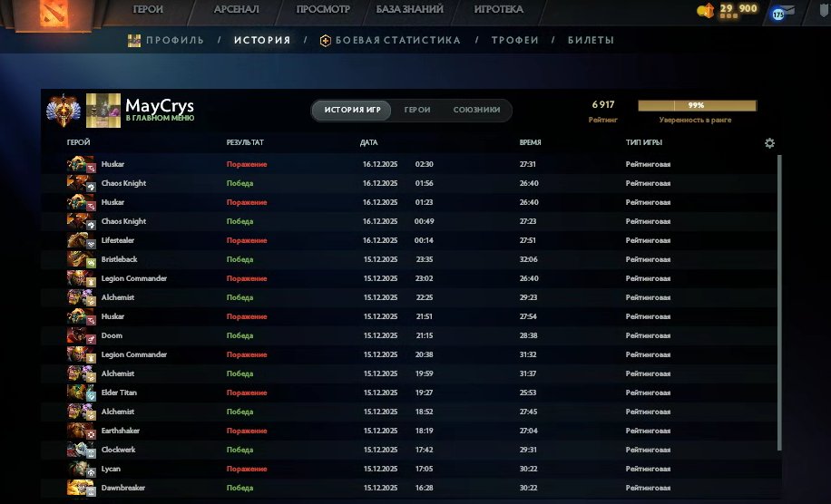Sort by ГЕРОЙ column header
This screenshot has width=831, height=504.
[78, 142]
